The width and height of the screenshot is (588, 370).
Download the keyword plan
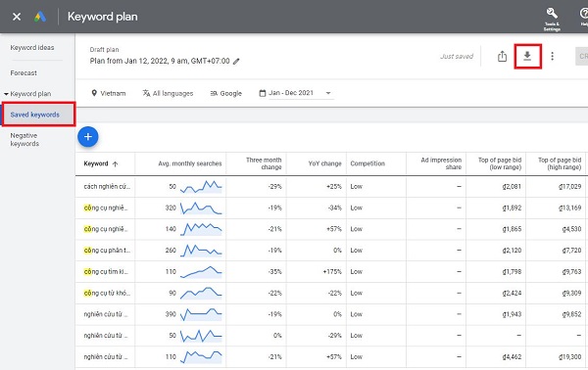pos(527,56)
